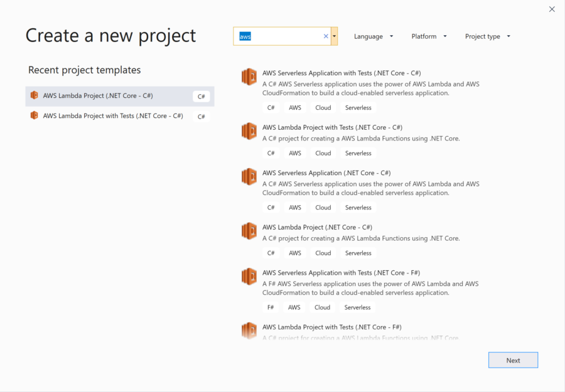Screen dimensions: 565x392
Task: Click the description of AWS Serverless Application with Tests C#
Action: click(x=371, y=88)
